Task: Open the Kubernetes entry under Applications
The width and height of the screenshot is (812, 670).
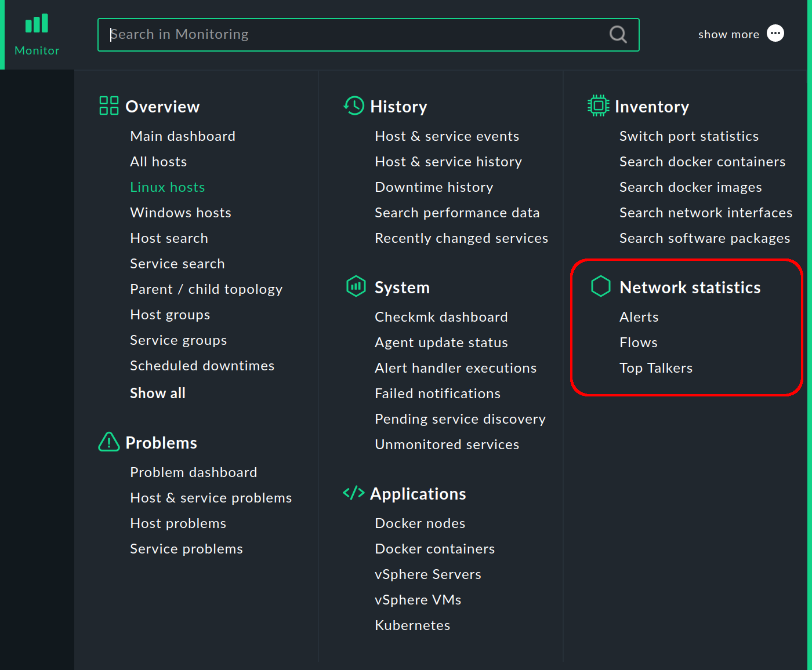Action: coord(412,625)
